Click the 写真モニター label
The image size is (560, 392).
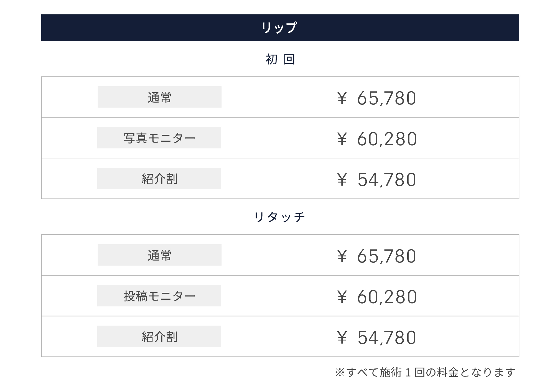tap(159, 138)
